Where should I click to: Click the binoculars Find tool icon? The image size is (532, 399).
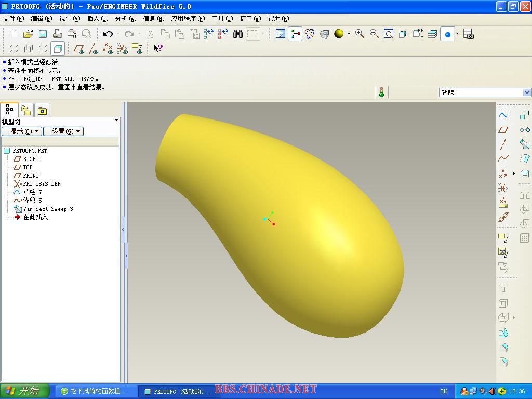pyautogui.click(x=238, y=34)
